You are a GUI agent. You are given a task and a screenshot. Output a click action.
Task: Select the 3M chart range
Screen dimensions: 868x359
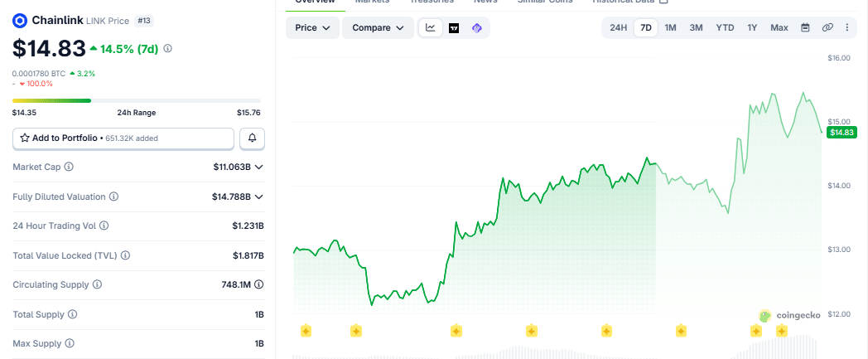coord(696,27)
